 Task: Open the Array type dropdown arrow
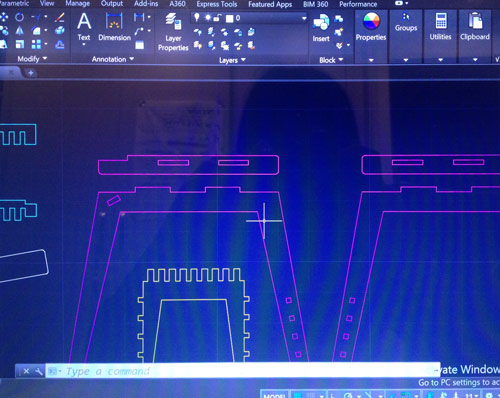(x=46, y=44)
